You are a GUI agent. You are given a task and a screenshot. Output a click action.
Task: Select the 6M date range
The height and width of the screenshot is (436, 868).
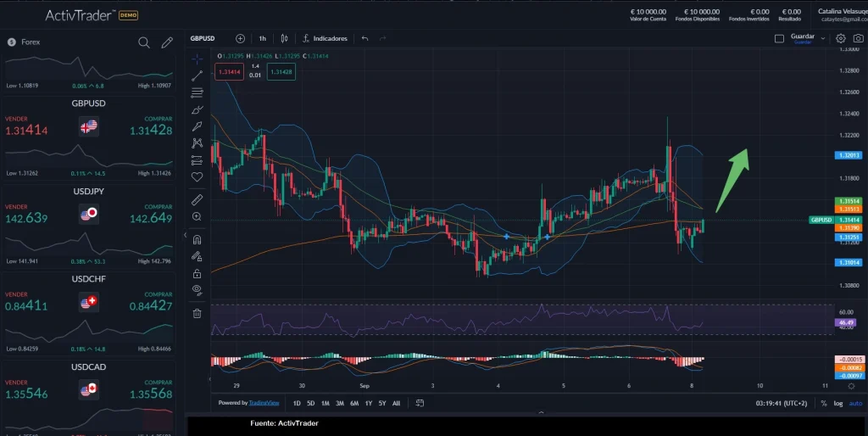pyautogui.click(x=353, y=403)
